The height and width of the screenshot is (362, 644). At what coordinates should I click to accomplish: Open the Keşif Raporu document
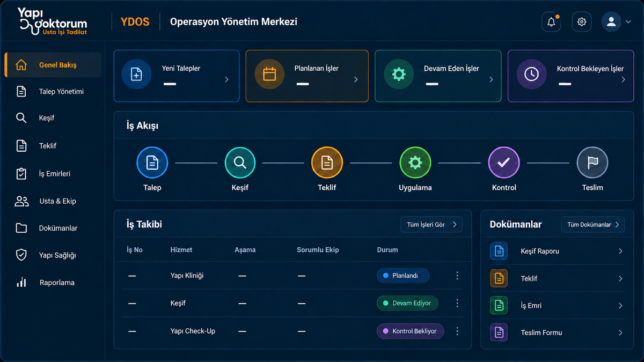[x=557, y=251]
